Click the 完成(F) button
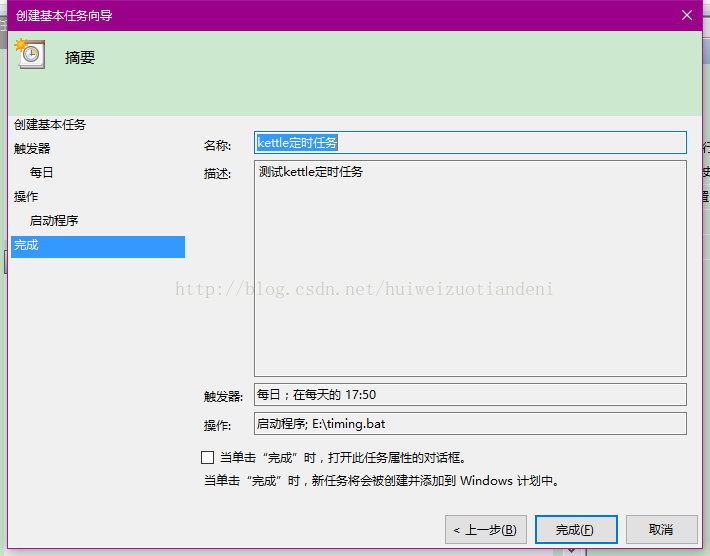The image size is (710, 556). [x=576, y=529]
